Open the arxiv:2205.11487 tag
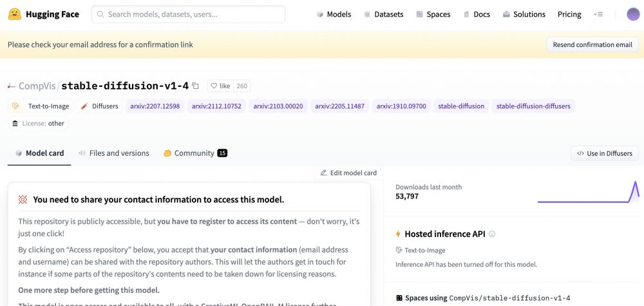644x306 pixels. (x=339, y=106)
